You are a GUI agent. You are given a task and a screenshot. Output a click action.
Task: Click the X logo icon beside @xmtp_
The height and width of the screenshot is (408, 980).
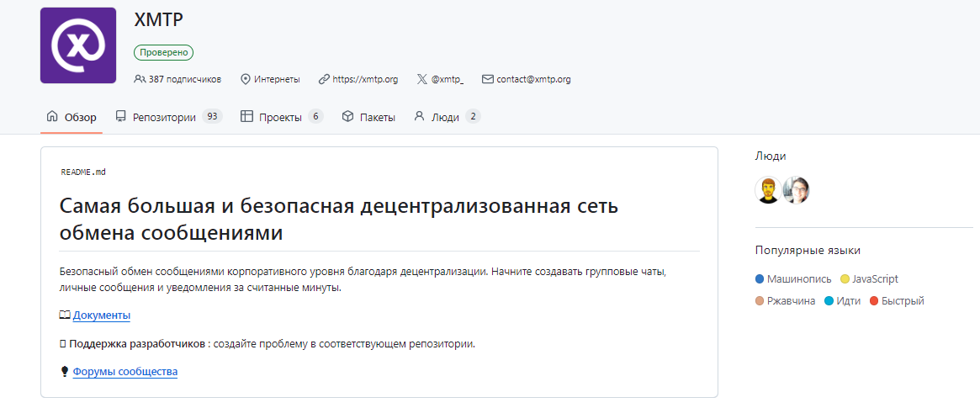[422, 79]
